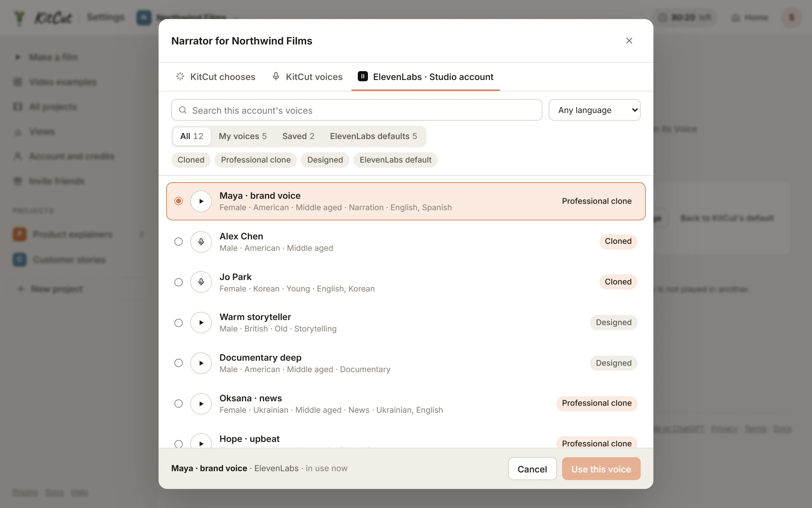Click Jo Park voice name
Viewport: 812px width, 508px height.
pos(235,277)
